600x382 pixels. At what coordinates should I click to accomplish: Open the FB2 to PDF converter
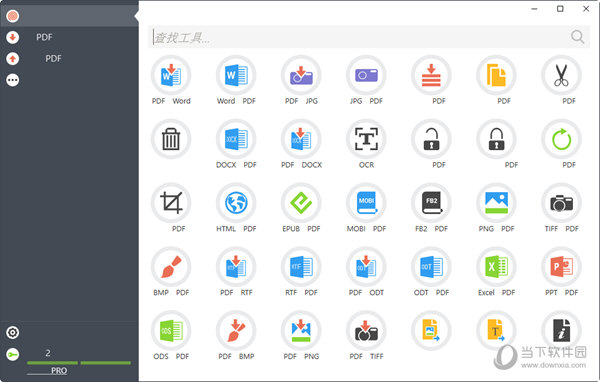(x=431, y=203)
